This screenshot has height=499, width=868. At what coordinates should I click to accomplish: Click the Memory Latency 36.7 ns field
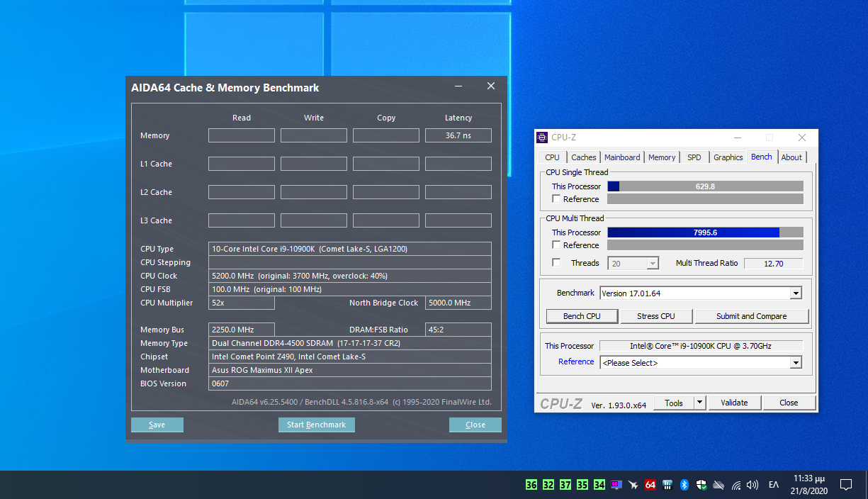458,135
